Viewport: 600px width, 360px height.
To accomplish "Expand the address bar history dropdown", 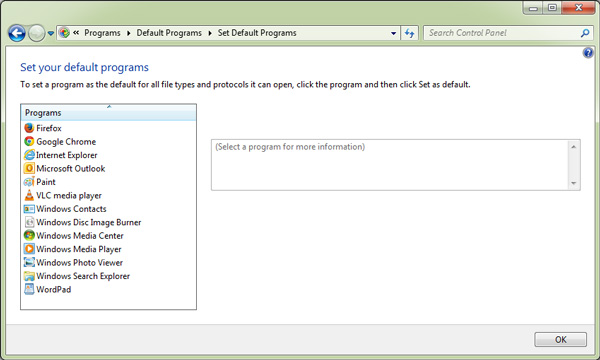I will coord(393,33).
